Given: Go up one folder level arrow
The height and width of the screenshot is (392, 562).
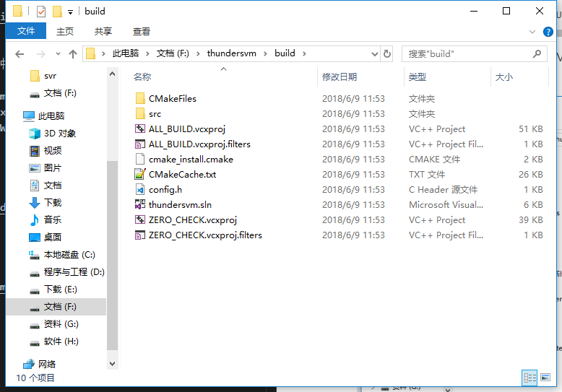Looking at the screenshot, I should (73, 54).
